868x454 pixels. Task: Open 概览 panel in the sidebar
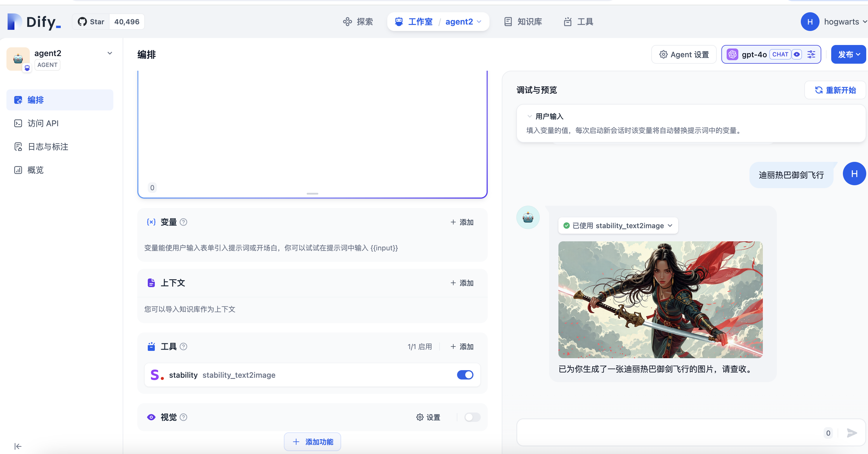pos(35,170)
